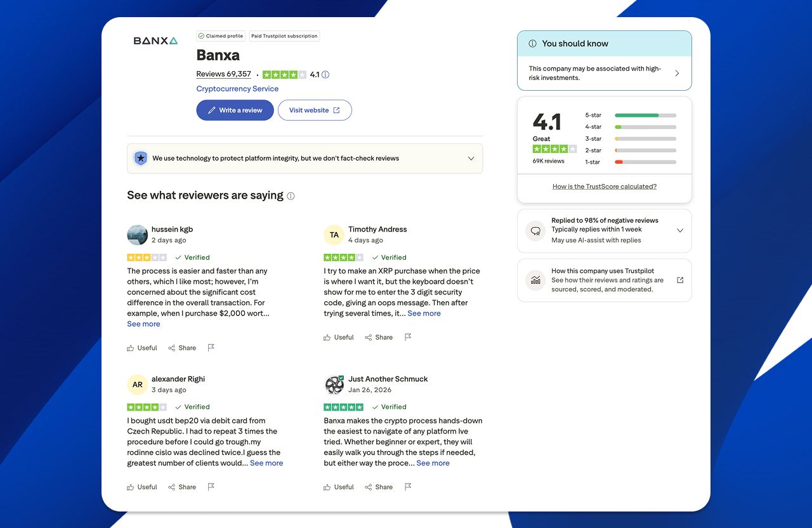Share alexander Righi's review
Viewport: 812px width, 528px height.
(182, 487)
